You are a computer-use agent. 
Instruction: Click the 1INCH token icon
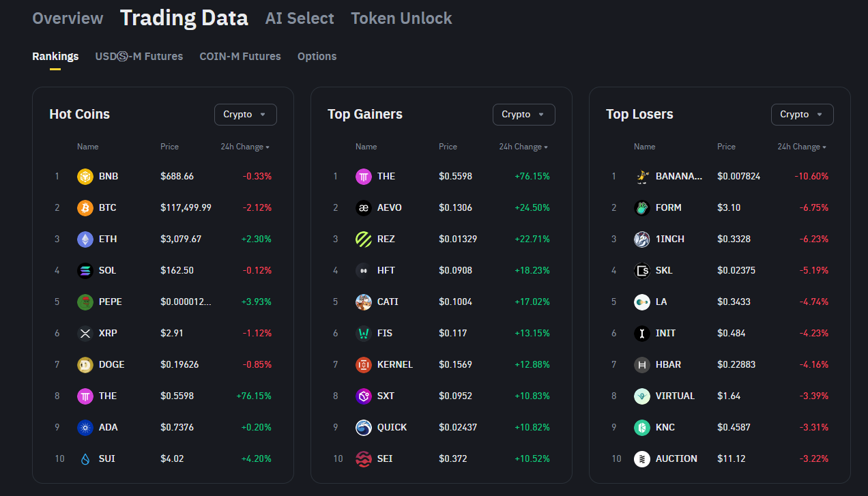point(641,239)
